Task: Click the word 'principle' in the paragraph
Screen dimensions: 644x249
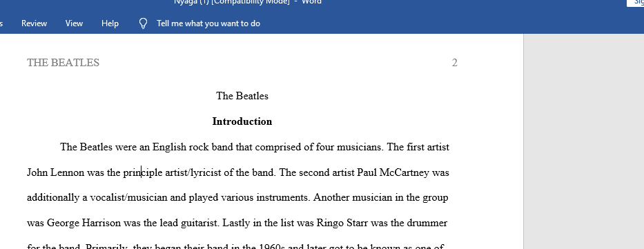Action: pyautogui.click(x=142, y=172)
